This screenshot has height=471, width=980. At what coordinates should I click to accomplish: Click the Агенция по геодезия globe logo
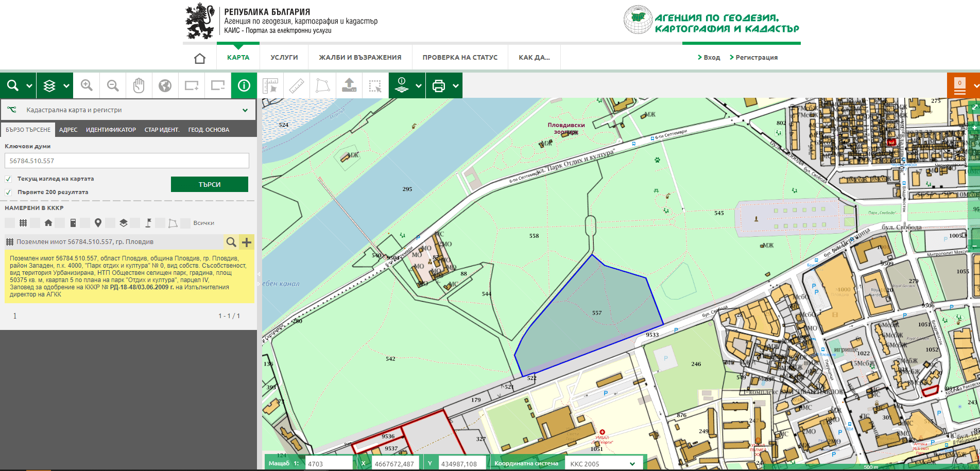coord(638,20)
